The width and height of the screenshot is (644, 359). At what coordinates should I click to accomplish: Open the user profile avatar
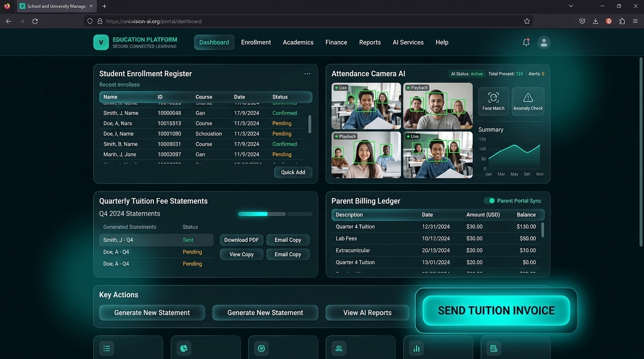click(544, 42)
